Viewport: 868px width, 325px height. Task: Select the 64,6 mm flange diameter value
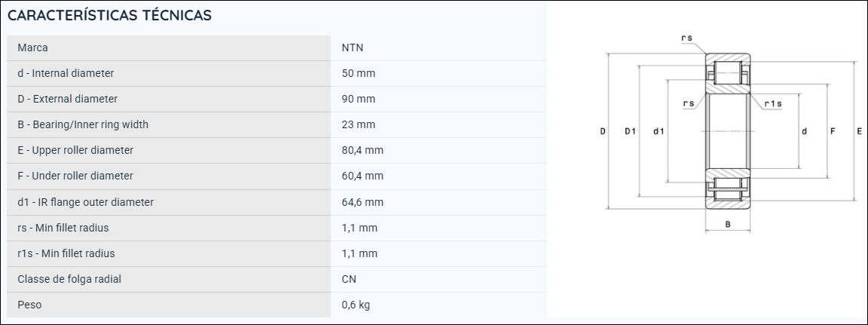tap(362, 202)
